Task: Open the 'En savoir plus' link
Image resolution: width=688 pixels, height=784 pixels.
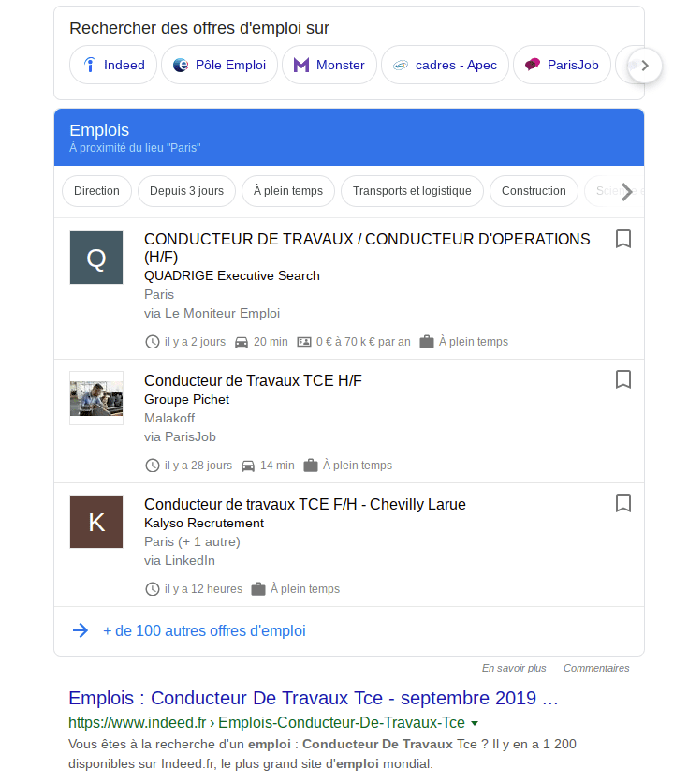Action: pos(514,668)
